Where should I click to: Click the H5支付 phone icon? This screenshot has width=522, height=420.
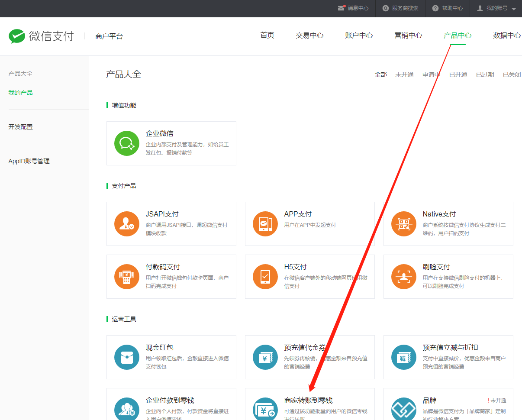[265, 277]
